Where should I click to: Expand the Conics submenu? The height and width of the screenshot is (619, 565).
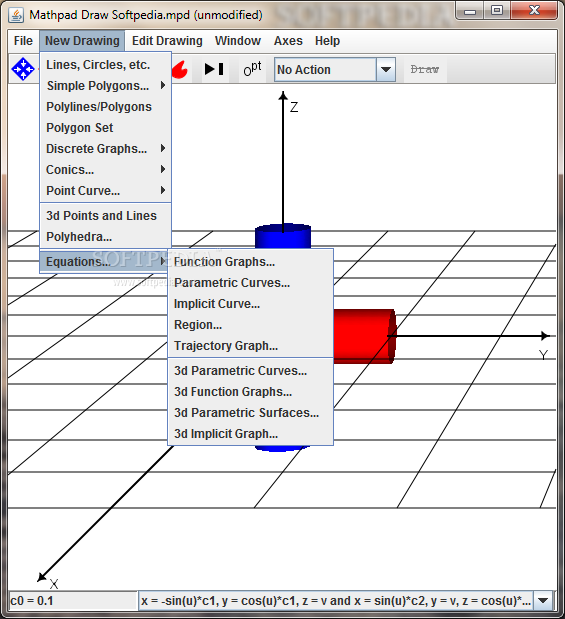coord(105,169)
